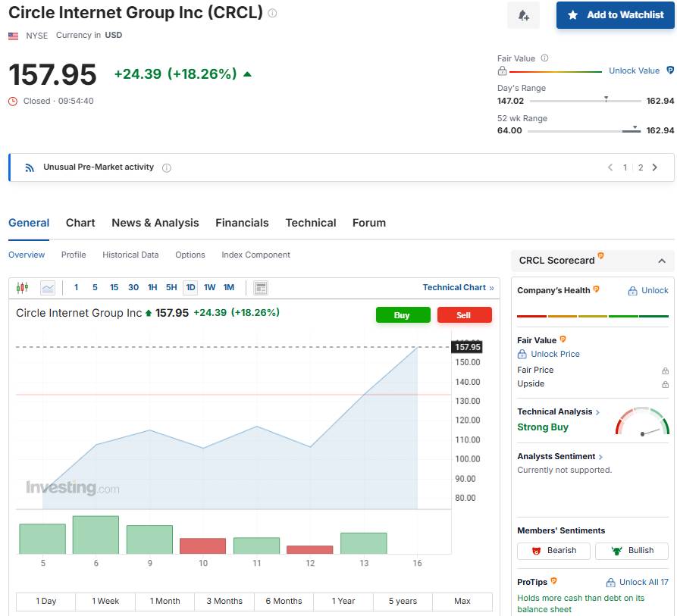
Task: Set chart interval to 30 minutes
Action: 133,287
